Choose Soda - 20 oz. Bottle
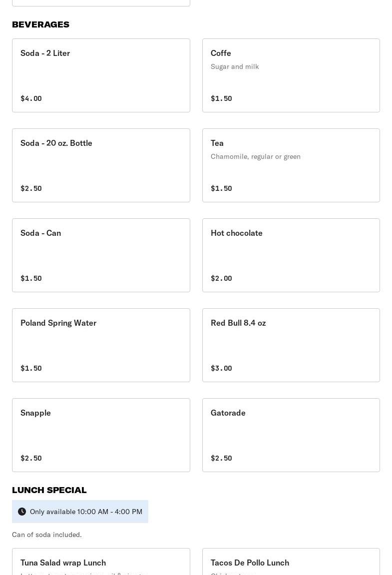The height and width of the screenshot is (575, 392). (x=101, y=165)
